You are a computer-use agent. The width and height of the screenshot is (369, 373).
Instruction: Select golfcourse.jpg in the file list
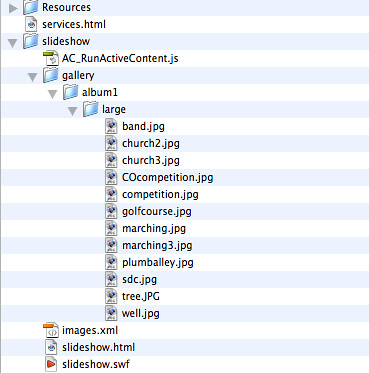coord(157,212)
